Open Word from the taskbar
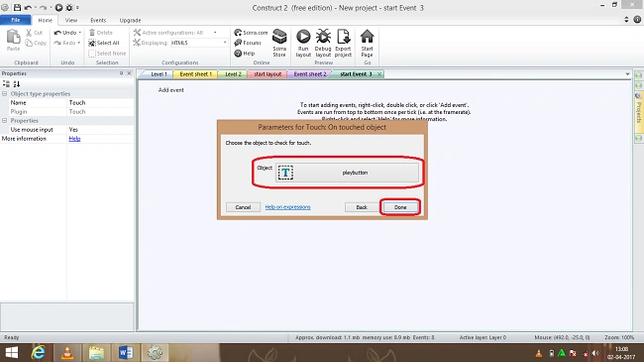The height and width of the screenshot is (362, 644). [x=125, y=353]
